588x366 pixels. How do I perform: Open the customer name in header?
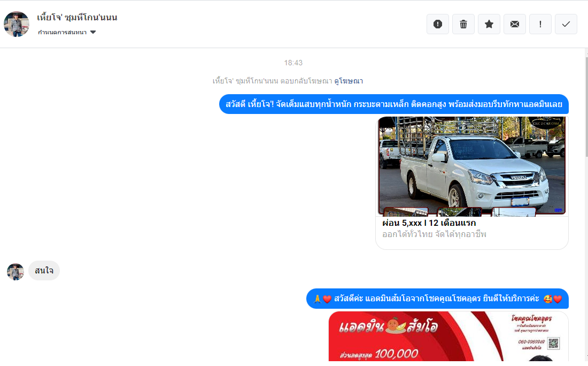click(78, 18)
